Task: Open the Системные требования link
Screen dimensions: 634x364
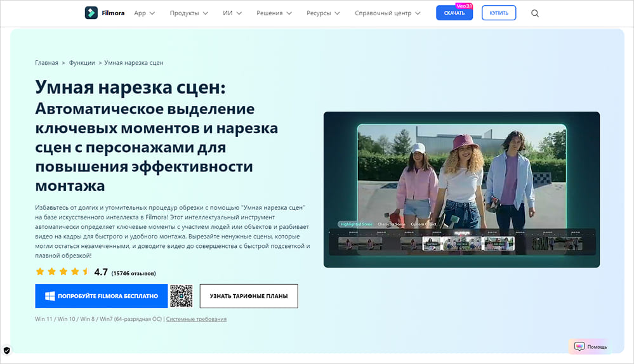Action: click(x=197, y=319)
